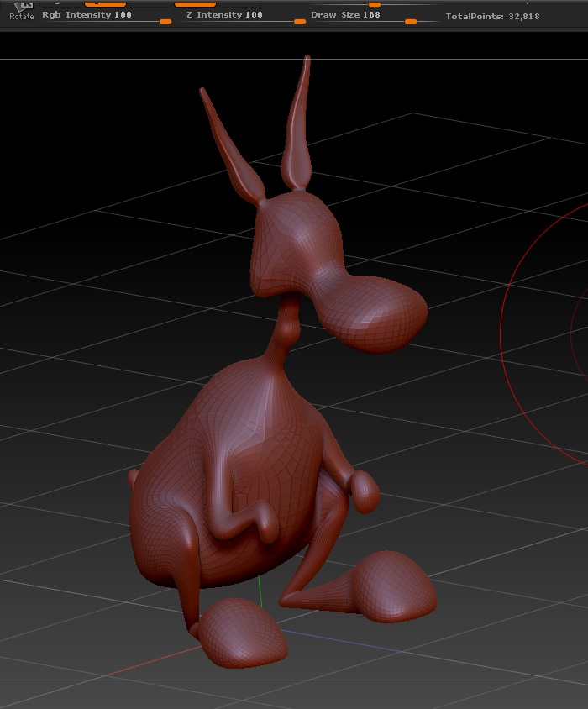Image resolution: width=588 pixels, height=709 pixels.
Task: Click the 'TotalPoints: 32,818' readout
Action: (492, 16)
